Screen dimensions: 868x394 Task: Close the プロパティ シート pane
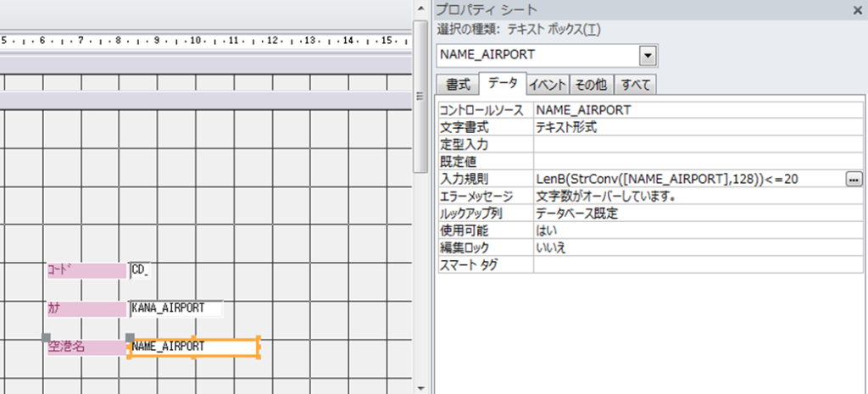coord(857,10)
